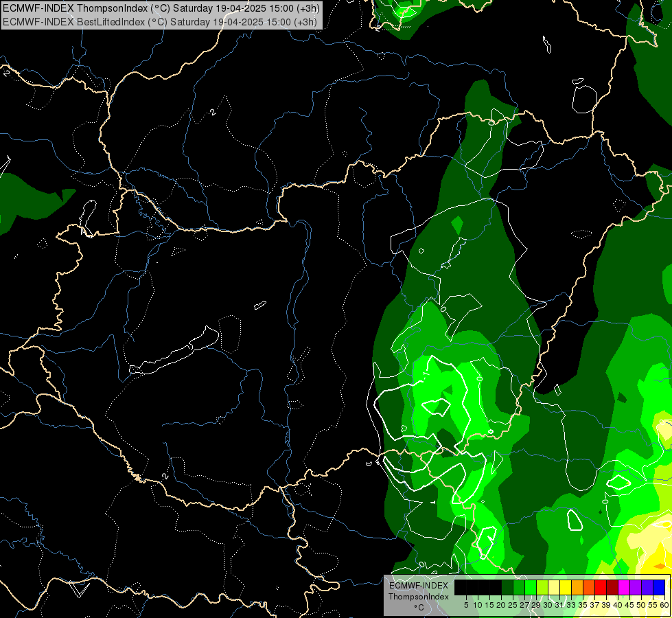This screenshot has height=618, width=672.
Task: Click the legend label "ThompsonIndex"
Action: [x=419, y=597]
